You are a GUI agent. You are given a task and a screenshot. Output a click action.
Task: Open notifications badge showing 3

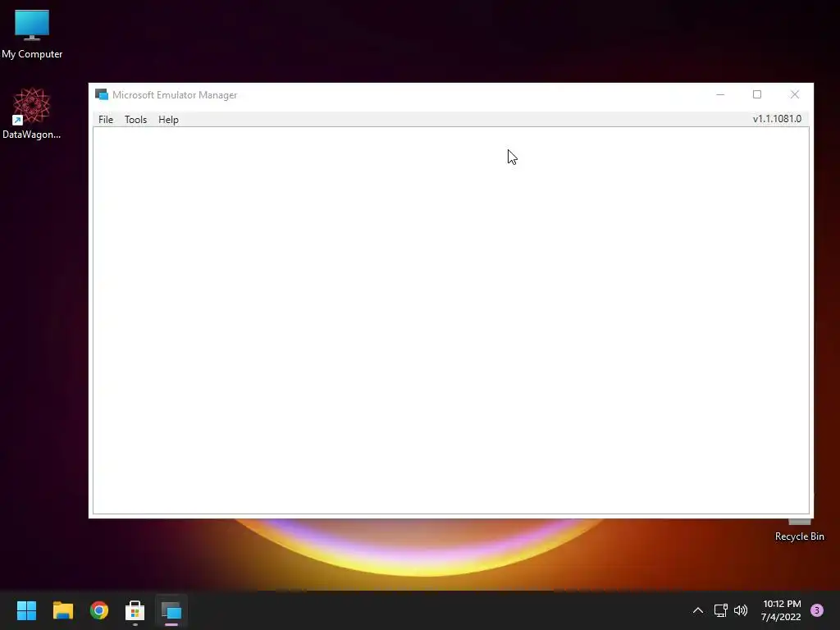(x=816, y=610)
